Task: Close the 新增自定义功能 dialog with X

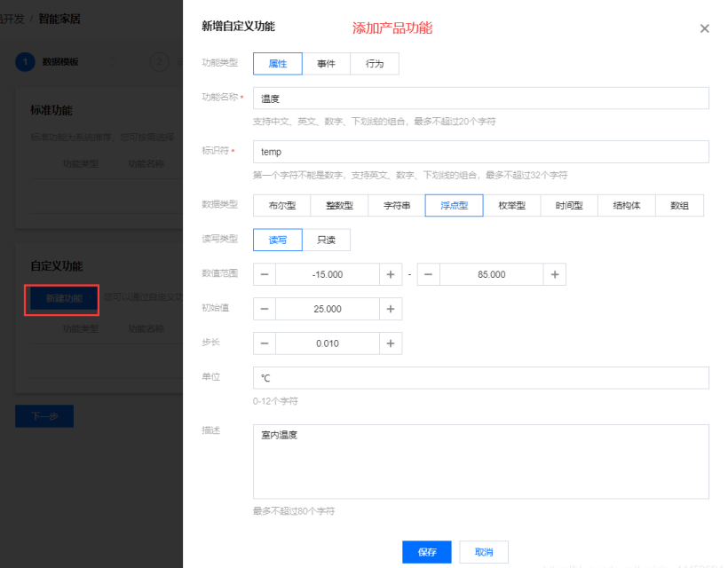Action: [x=704, y=28]
